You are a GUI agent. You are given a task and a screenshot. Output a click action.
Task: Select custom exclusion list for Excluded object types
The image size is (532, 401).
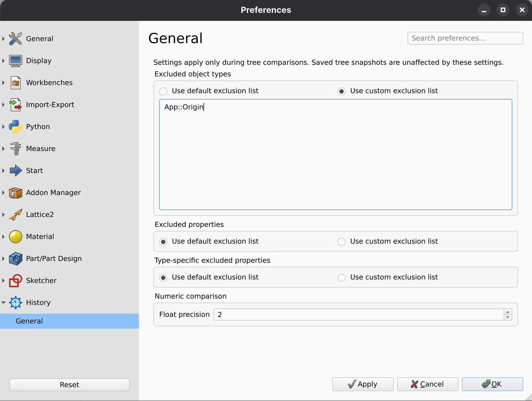[342, 91]
